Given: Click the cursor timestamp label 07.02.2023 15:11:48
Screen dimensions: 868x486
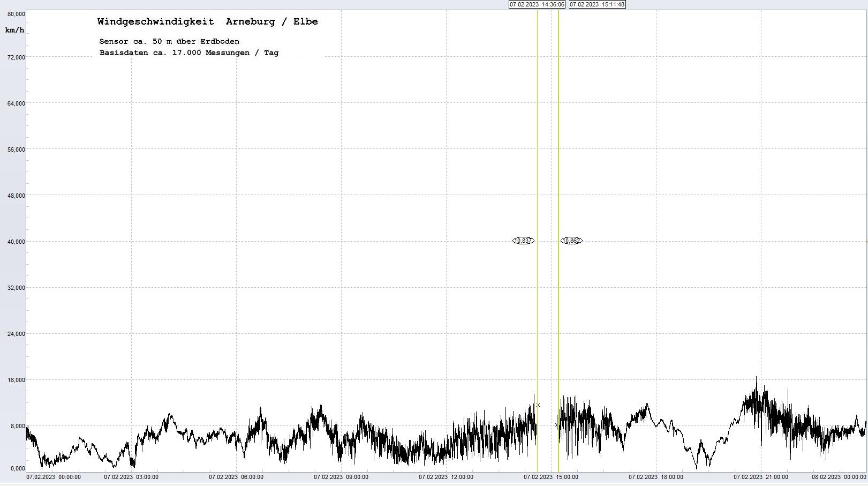Looking at the screenshot, I should [x=597, y=4].
